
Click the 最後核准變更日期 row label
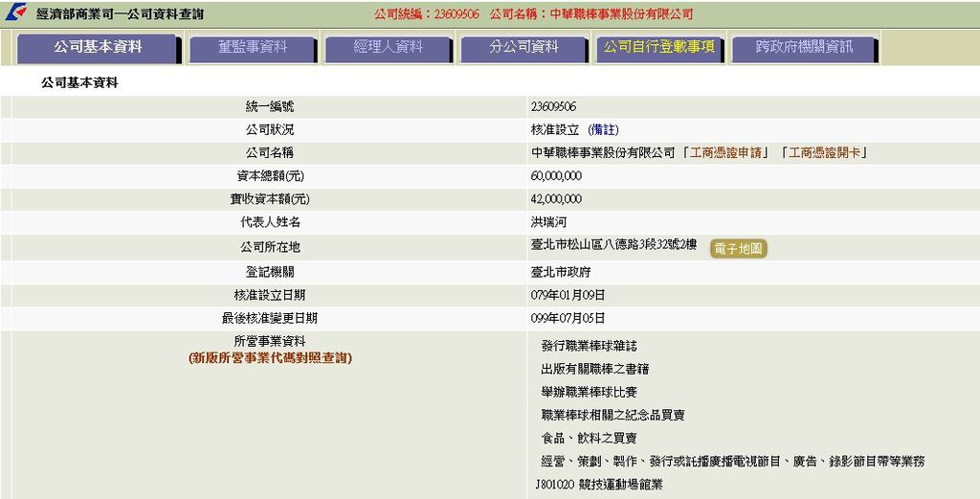pyautogui.click(x=269, y=318)
